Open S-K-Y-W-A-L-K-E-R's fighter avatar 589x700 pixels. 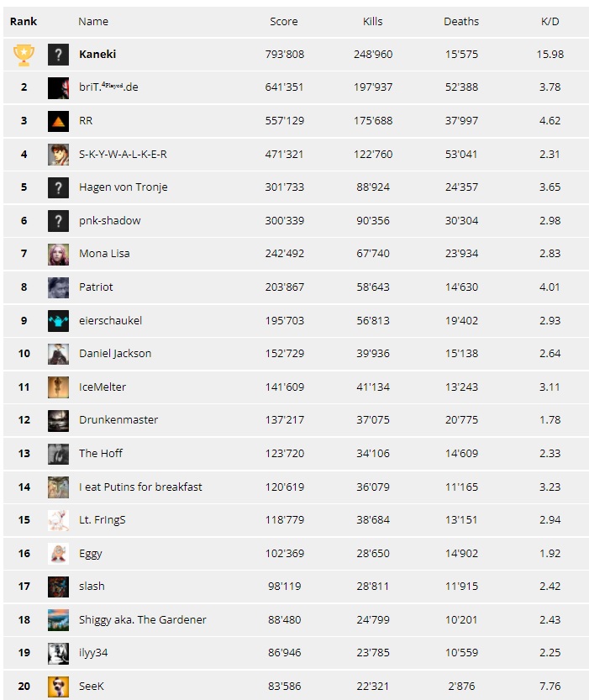59,155
